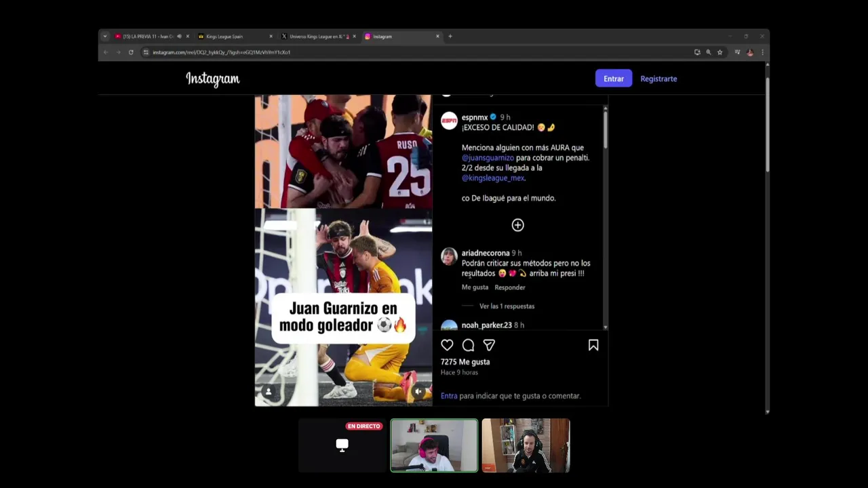The width and height of the screenshot is (868, 488).
Task: Open the @kingsleague_mex mention
Action: [493, 178]
